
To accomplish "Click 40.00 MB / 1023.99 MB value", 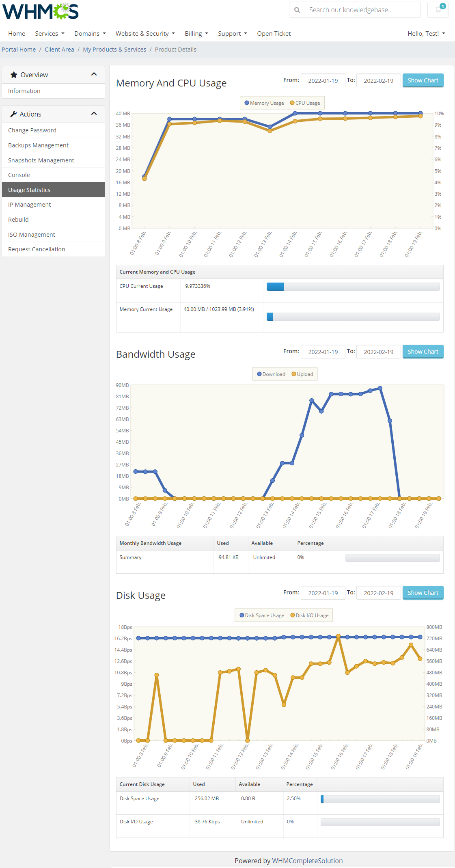I will pyautogui.click(x=219, y=309).
